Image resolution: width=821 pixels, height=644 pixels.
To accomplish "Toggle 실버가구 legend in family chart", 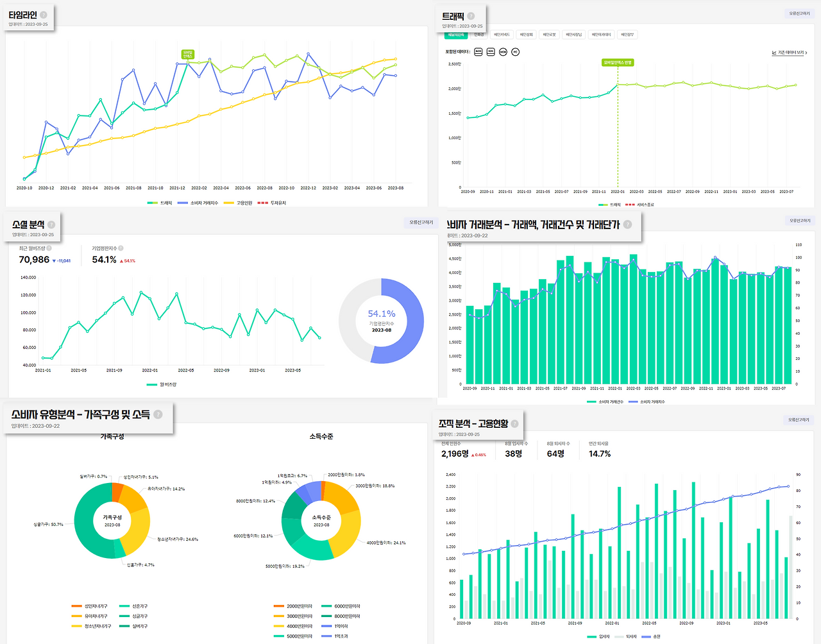I will coord(133,626).
